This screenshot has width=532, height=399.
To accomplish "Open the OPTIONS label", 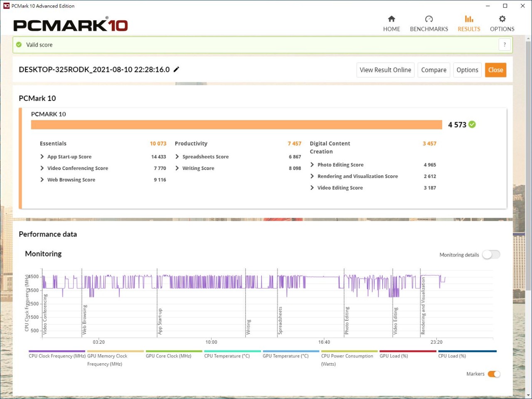I will [x=502, y=29].
